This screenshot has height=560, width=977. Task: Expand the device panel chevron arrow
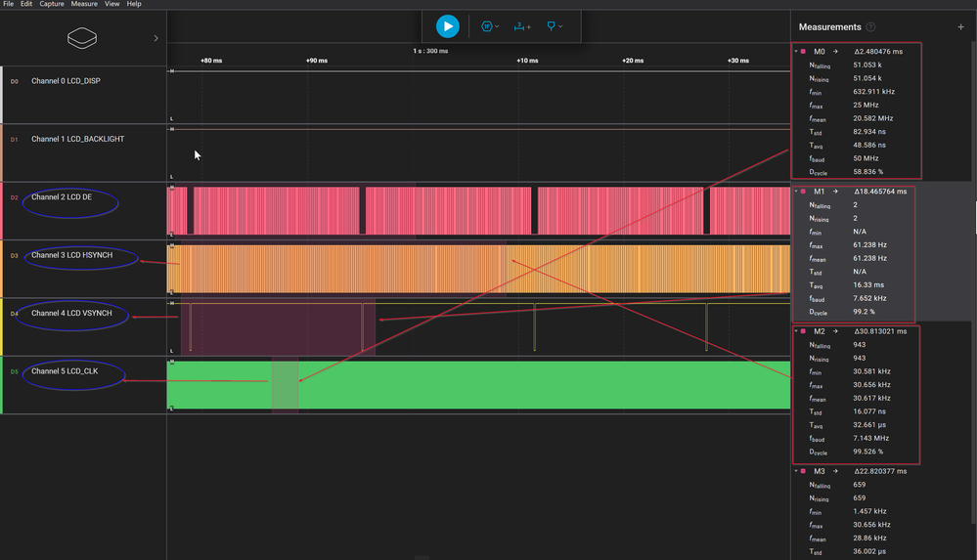click(x=156, y=38)
